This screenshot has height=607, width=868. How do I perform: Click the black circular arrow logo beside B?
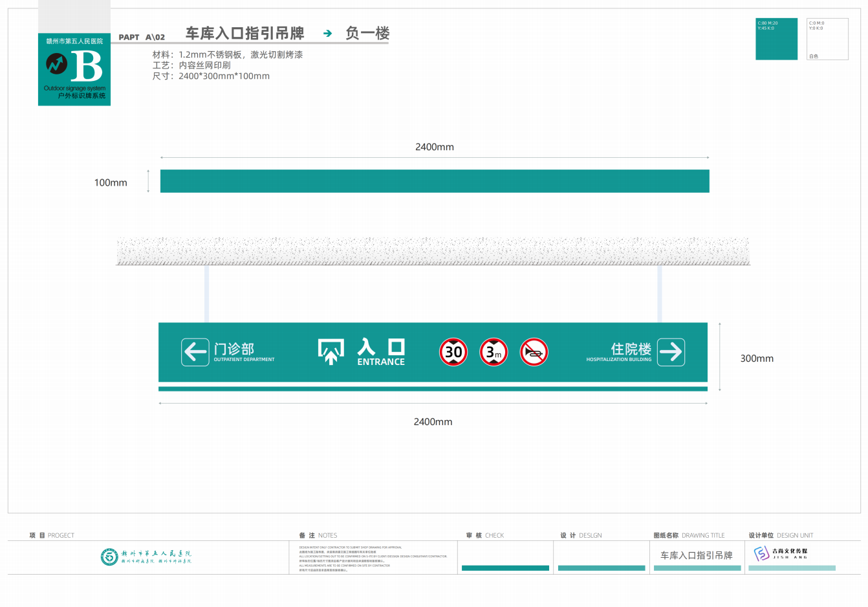pyautogui.click(x=56, y=64)
